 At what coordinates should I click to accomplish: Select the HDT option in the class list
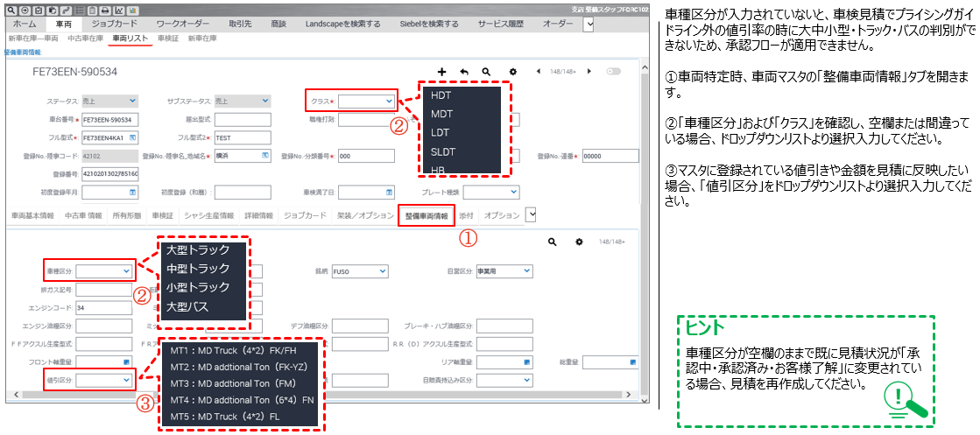pos(441,95)
